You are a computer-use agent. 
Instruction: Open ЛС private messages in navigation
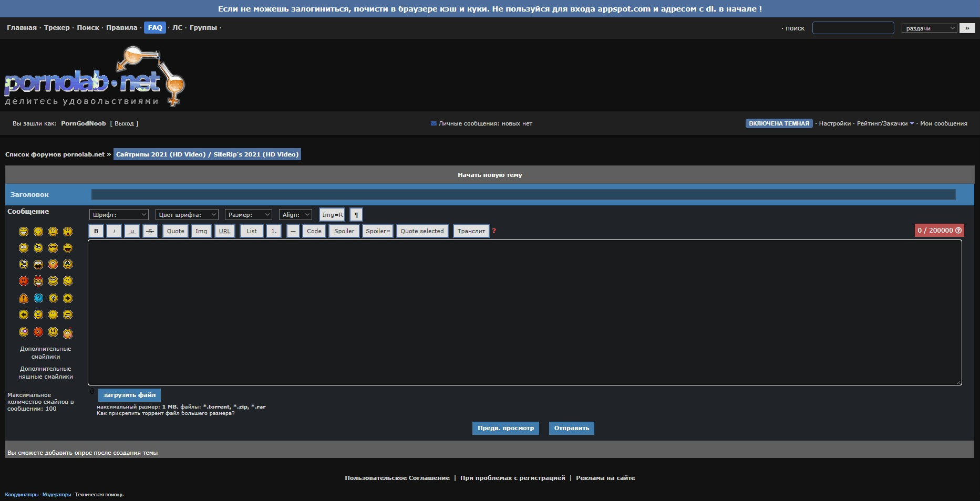[178, 28]
